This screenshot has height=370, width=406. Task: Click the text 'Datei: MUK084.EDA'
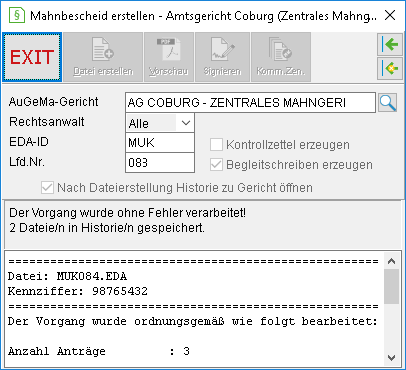point(67,276)
